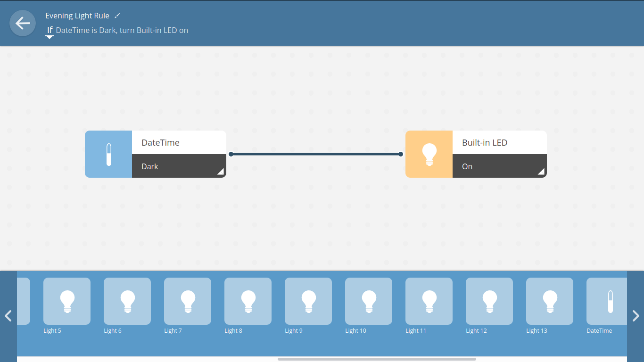The width and height of the screenshot is (644, 362).
Task: Select the Light 8 device icon
Action: 248,301
